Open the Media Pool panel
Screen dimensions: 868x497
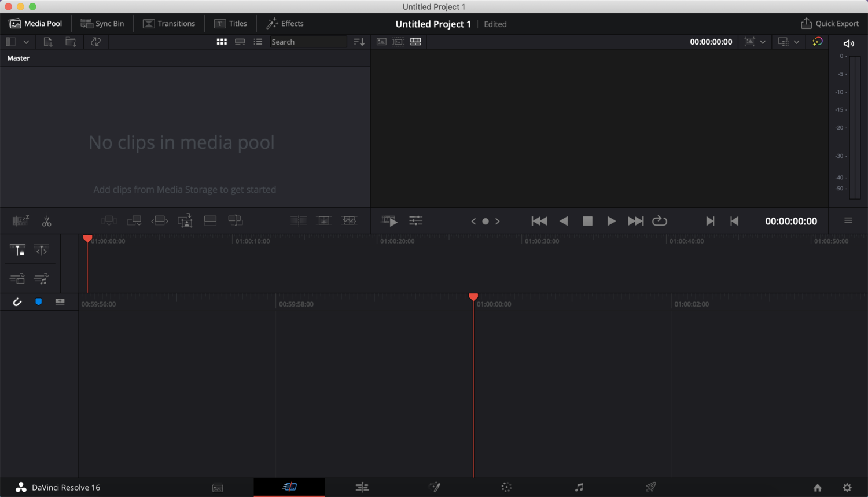36,24
